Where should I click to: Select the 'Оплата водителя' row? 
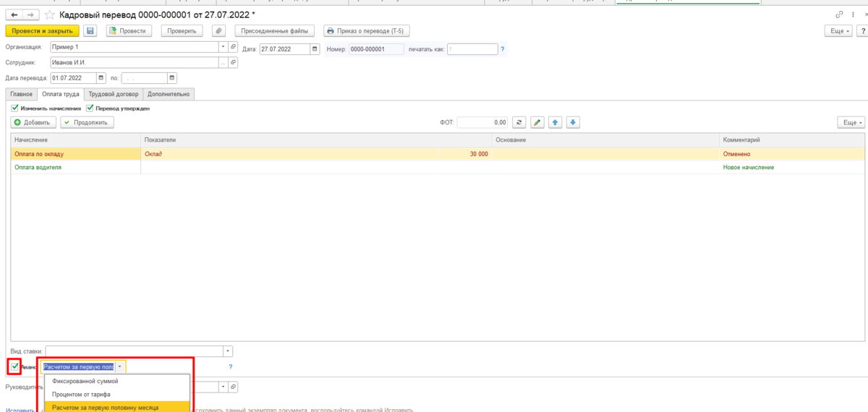coord(437,167)
